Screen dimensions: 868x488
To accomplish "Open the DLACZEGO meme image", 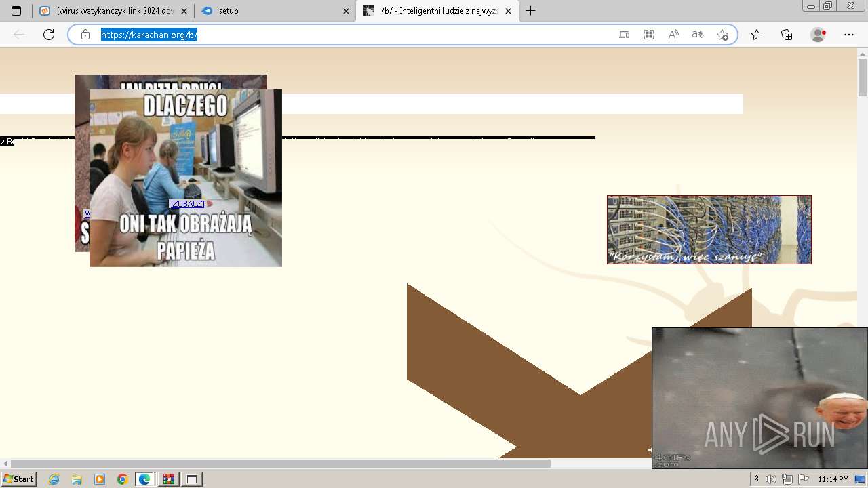I will click(186, 178).
